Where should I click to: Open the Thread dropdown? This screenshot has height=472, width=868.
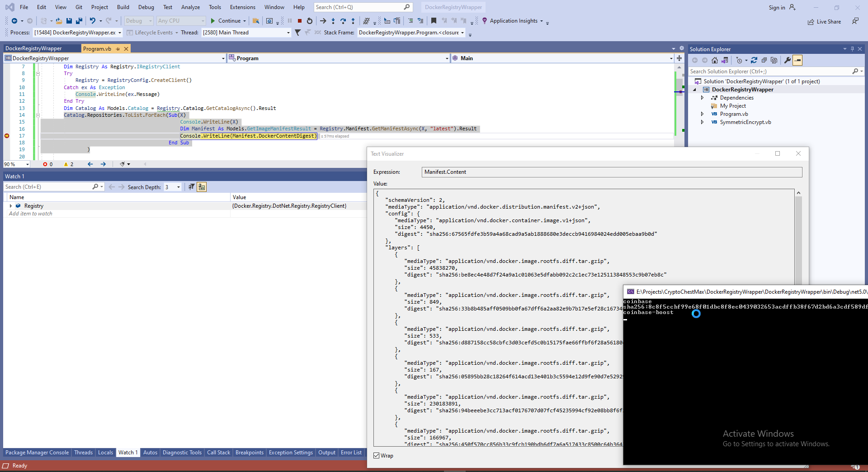[x=246, y=33]
